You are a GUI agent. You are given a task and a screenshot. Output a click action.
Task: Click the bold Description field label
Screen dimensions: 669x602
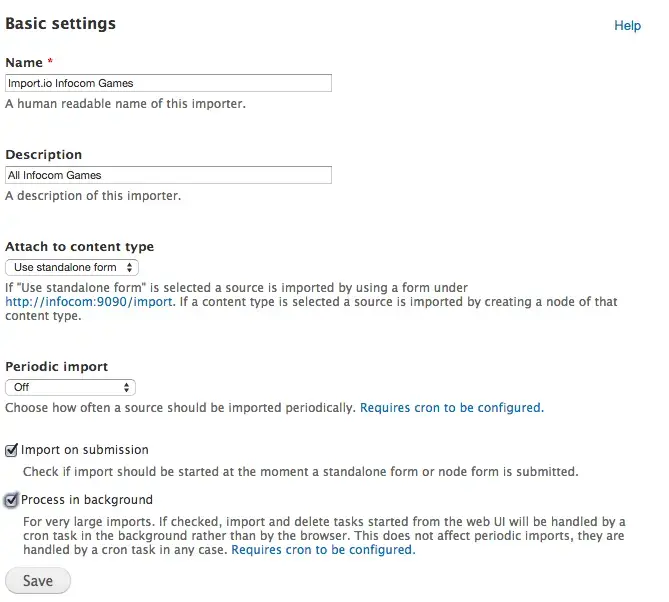44,155
